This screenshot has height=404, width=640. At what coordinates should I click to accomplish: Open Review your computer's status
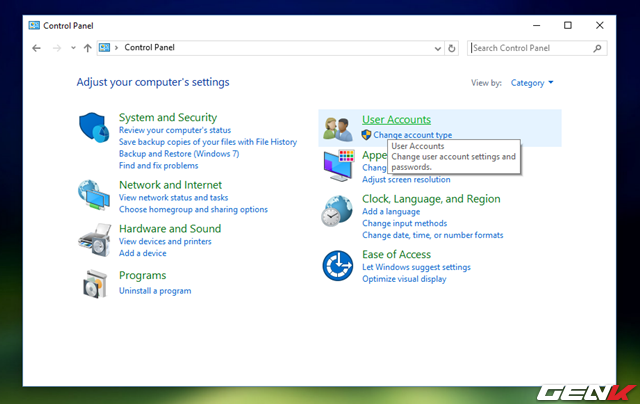click(x=175, y=130)
